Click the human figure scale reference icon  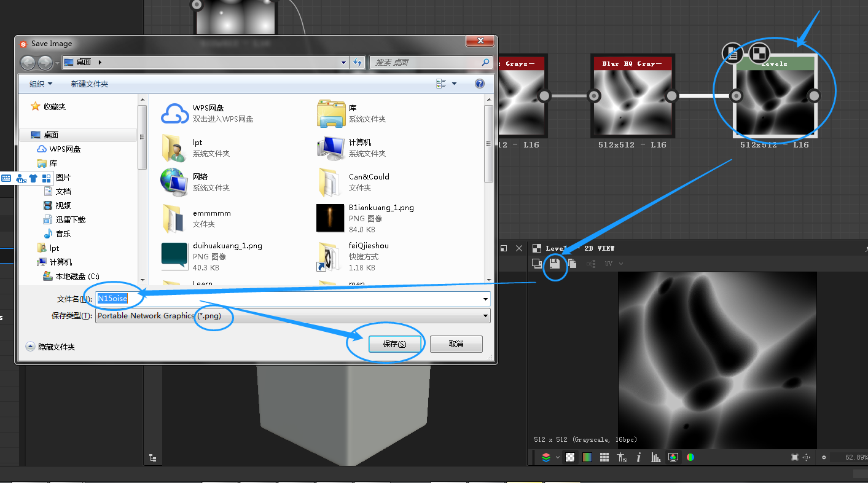pos(622,457)
